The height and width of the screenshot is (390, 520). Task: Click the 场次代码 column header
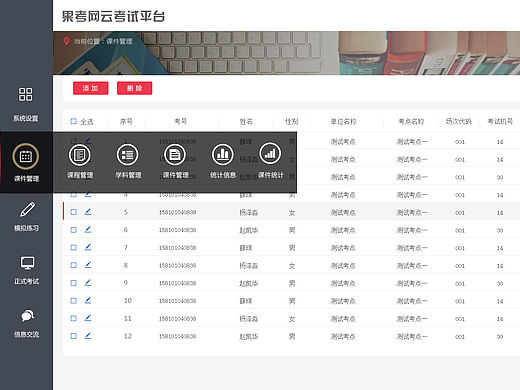tap(459, 122)
